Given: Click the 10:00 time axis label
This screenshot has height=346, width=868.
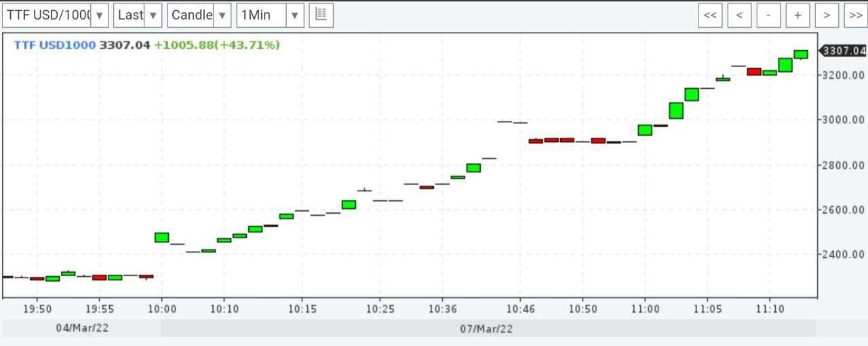Looking at the screenshot, I should tap(162, 309).
